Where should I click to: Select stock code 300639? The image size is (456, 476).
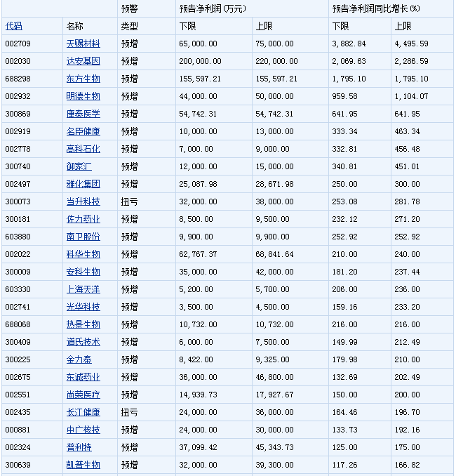pyautogui.click(x=18, y=465)
